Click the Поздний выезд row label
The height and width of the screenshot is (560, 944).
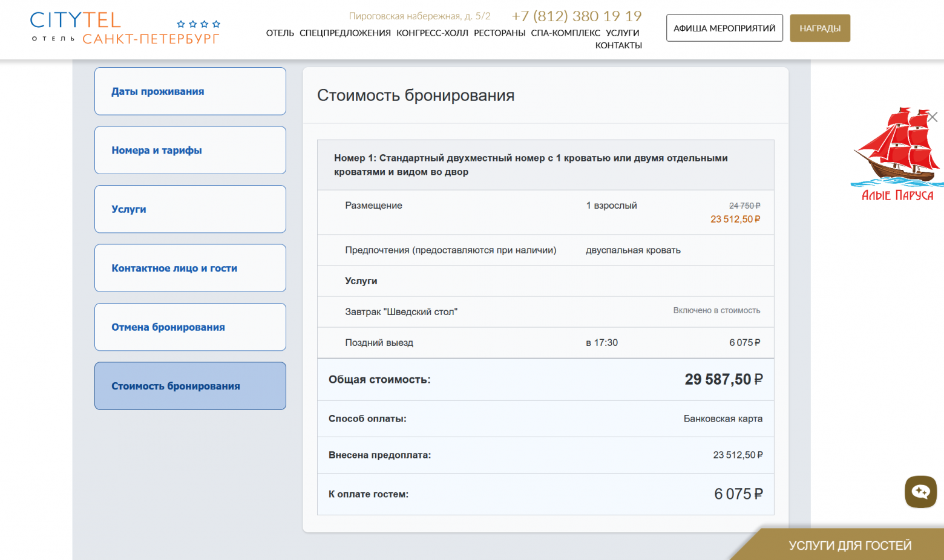[379, 343]
